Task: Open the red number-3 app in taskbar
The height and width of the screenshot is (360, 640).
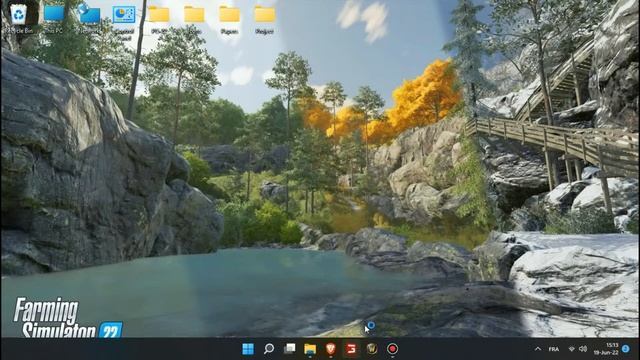Action: pyautogui.click(x=351, y=349)
